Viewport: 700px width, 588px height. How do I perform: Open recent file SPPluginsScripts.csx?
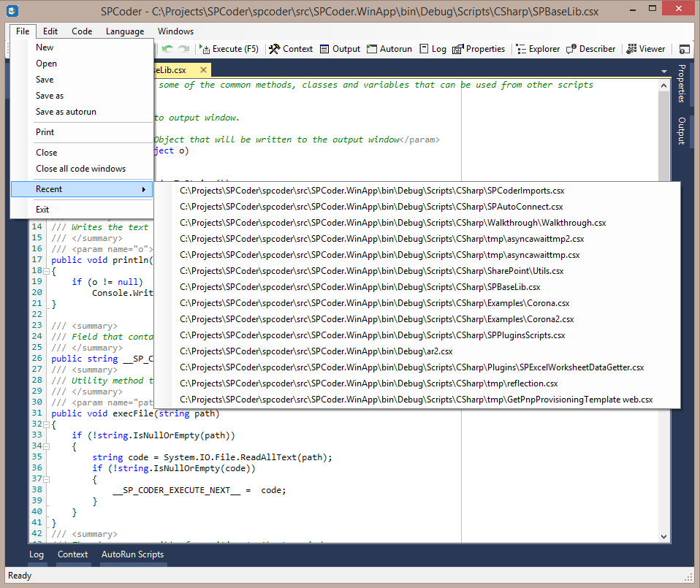(x=417, y=335)
